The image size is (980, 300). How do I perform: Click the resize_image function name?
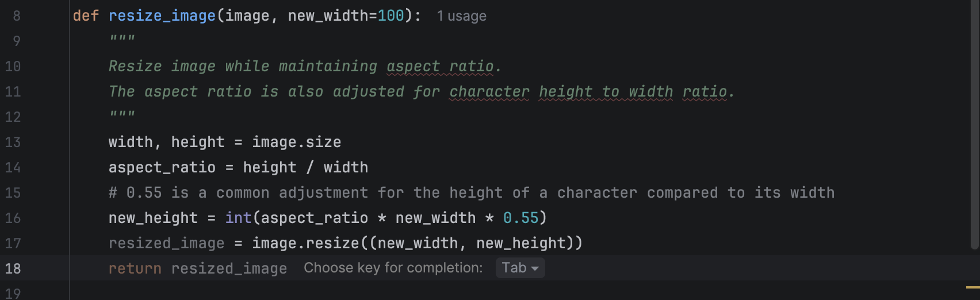(162, 16)
